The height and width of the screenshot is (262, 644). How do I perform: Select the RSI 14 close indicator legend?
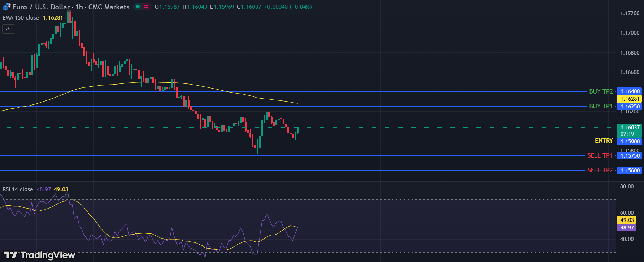pyautogui.click(x=18, y=189)
